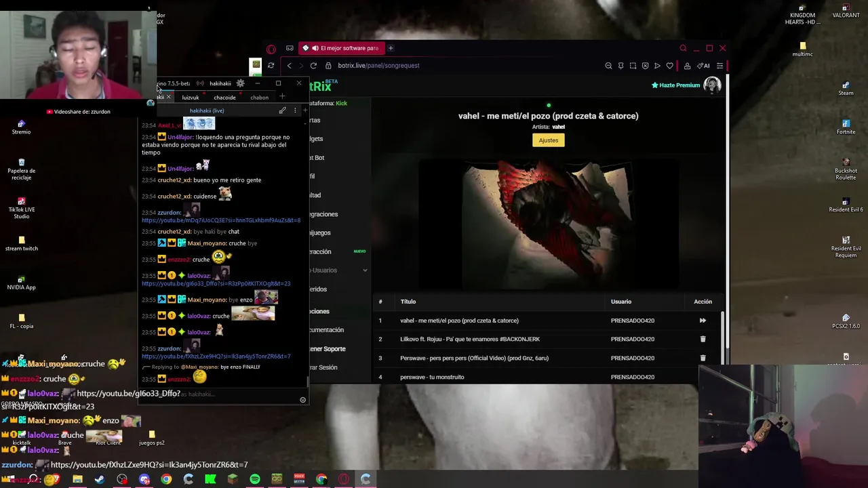Image resolution: width=868 pixels, height=488 pixels.
Task: Click the song video thumbnail player
Action: point(548,224)
